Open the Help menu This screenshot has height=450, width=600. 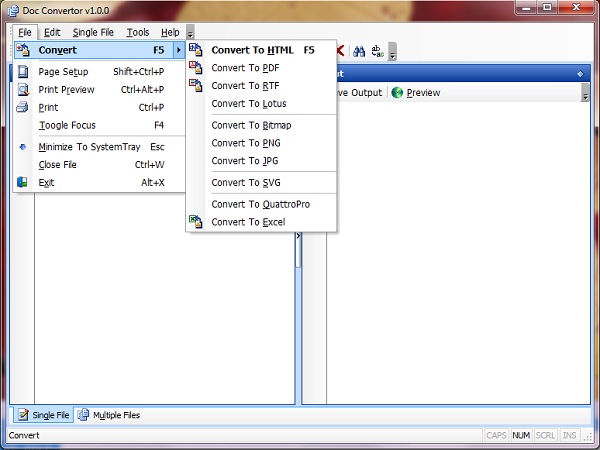pos(170,33)
